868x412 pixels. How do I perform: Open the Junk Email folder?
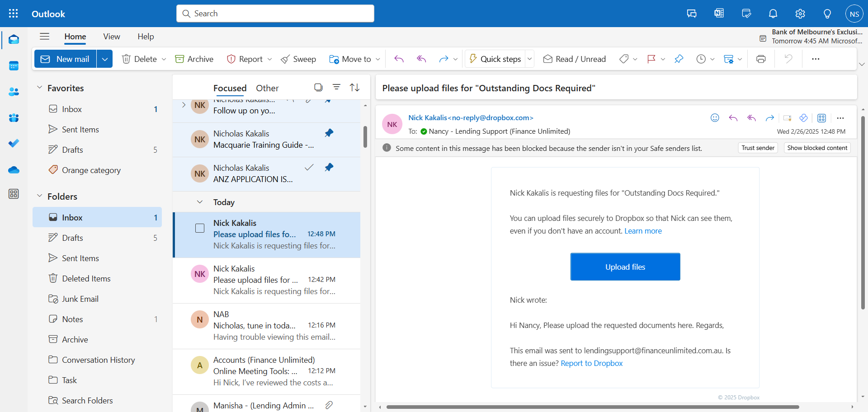point(97,299)
